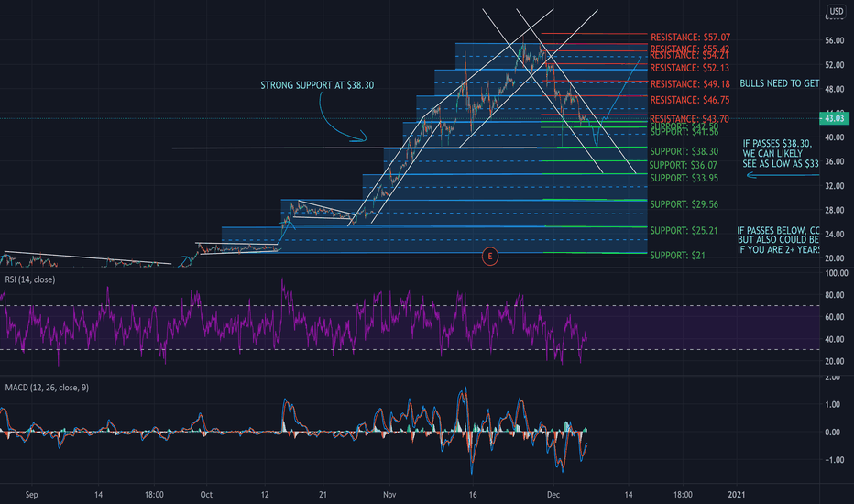Click the 'SUPPORT: $25.21' label
The width and height of the screenshot is (854, 504).
(684, 231)
